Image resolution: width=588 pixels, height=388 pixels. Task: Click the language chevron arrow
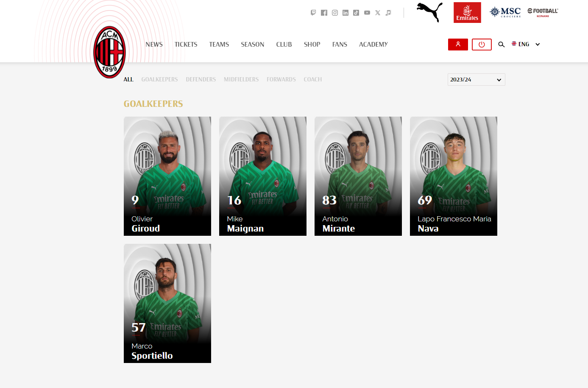coord(538,45)
